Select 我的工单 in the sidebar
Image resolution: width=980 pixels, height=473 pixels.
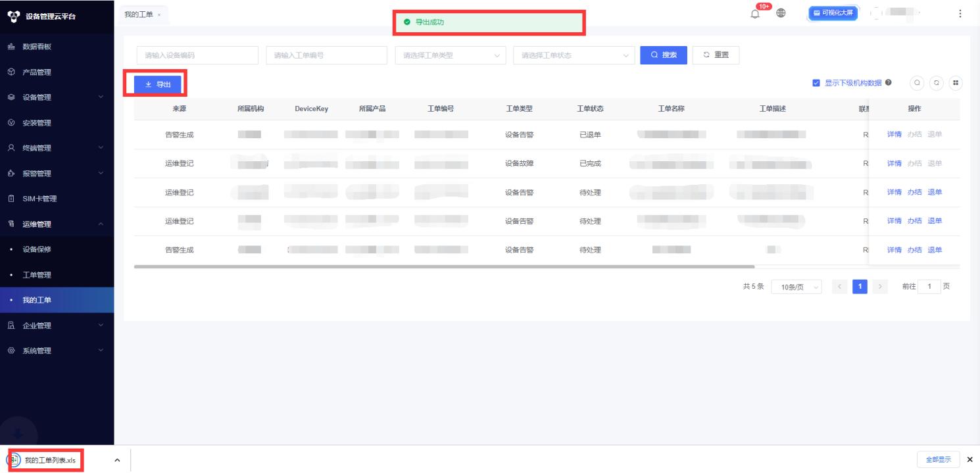click(x=57, y=300)
